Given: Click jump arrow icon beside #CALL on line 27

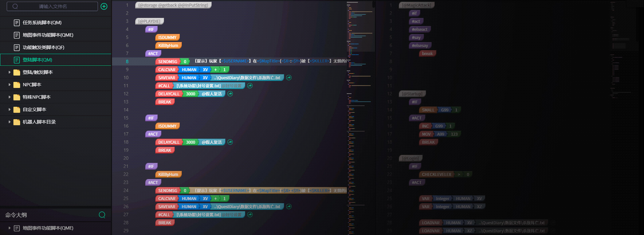Looking at the screenshot, I should pos(250,215).
